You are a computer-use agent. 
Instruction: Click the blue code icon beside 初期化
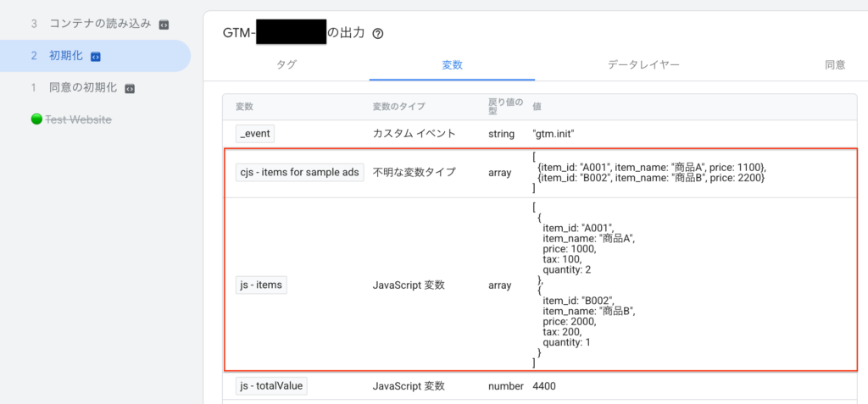(x=96, y=57)
